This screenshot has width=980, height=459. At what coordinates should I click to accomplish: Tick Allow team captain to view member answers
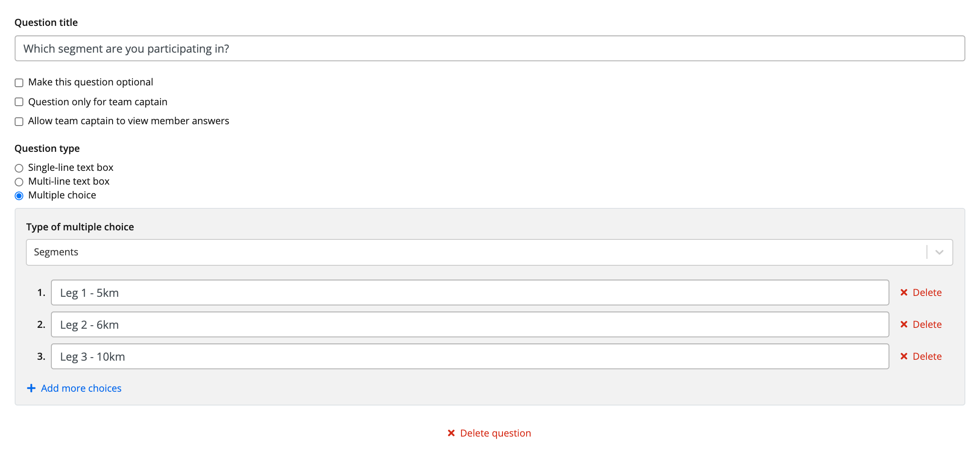(x=19, y=122)
